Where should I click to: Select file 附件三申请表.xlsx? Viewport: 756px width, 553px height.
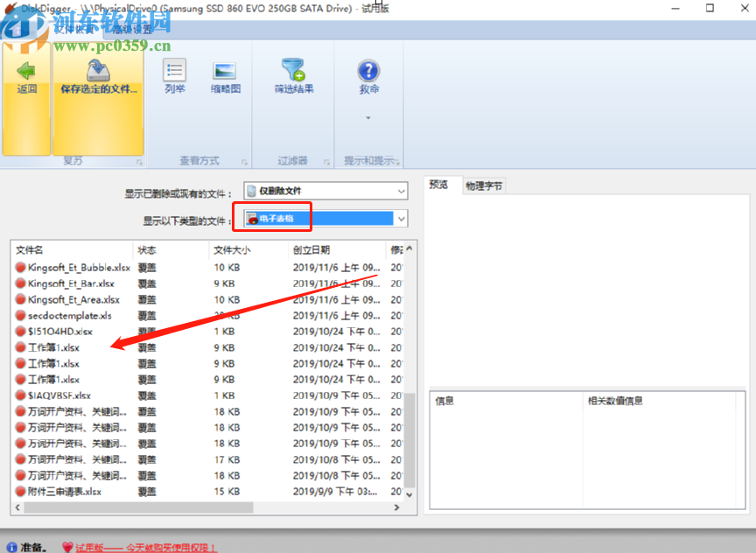[x=65, y=491]
